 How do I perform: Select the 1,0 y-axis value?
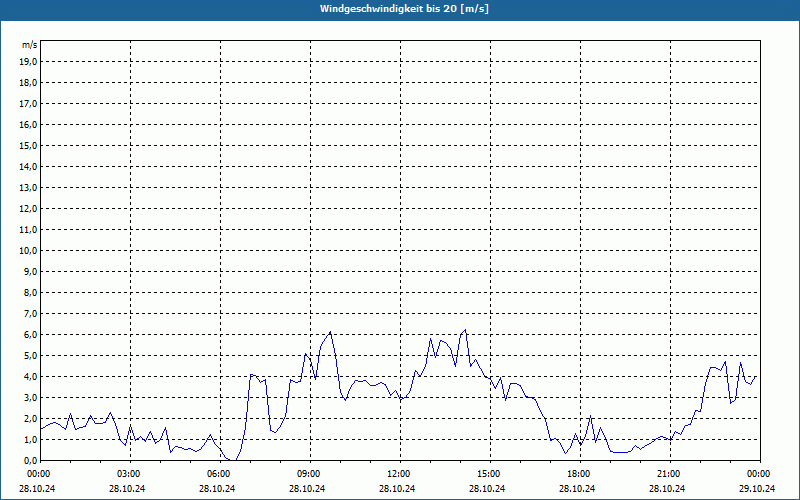(30, 439)
